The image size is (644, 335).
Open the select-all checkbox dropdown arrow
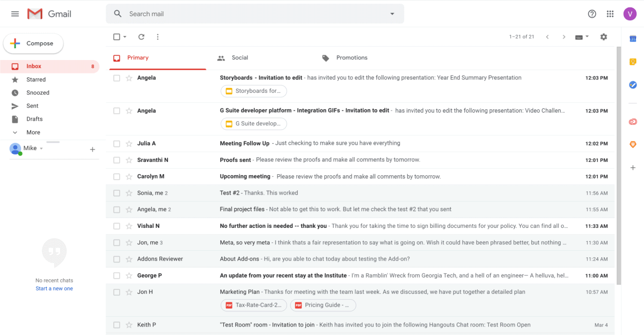(x=125, y=37)
